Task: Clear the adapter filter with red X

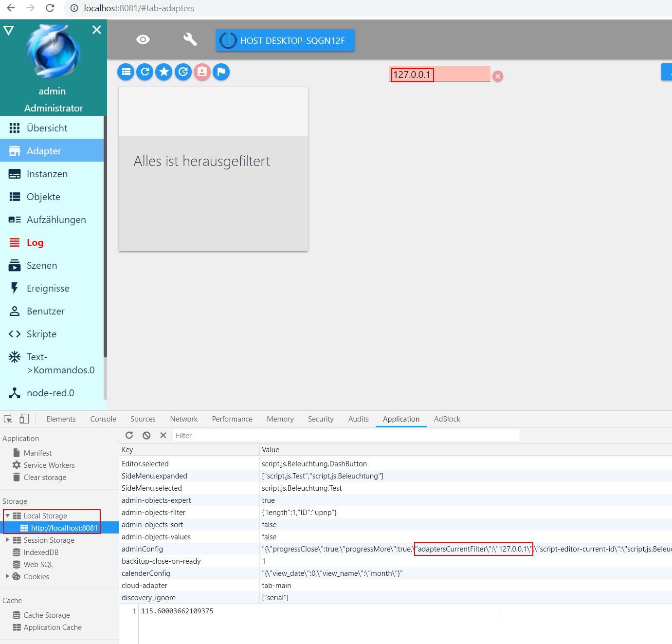Action: tap(498, 76)
